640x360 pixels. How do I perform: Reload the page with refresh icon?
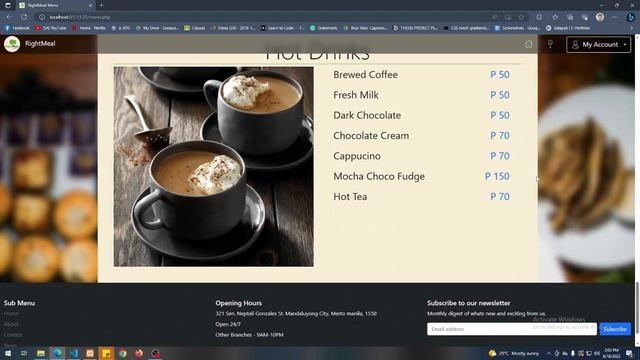[x=24, y=17]
